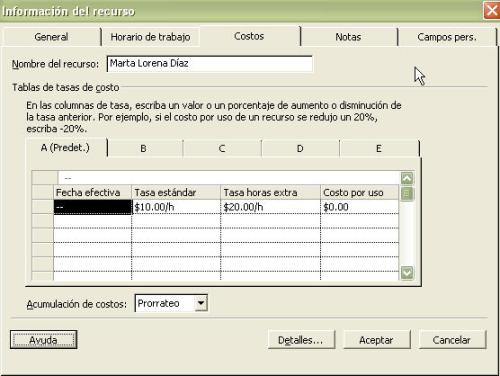
Task: Select the $20.00/h overtime rate cell
Action: tap(270, 207)
